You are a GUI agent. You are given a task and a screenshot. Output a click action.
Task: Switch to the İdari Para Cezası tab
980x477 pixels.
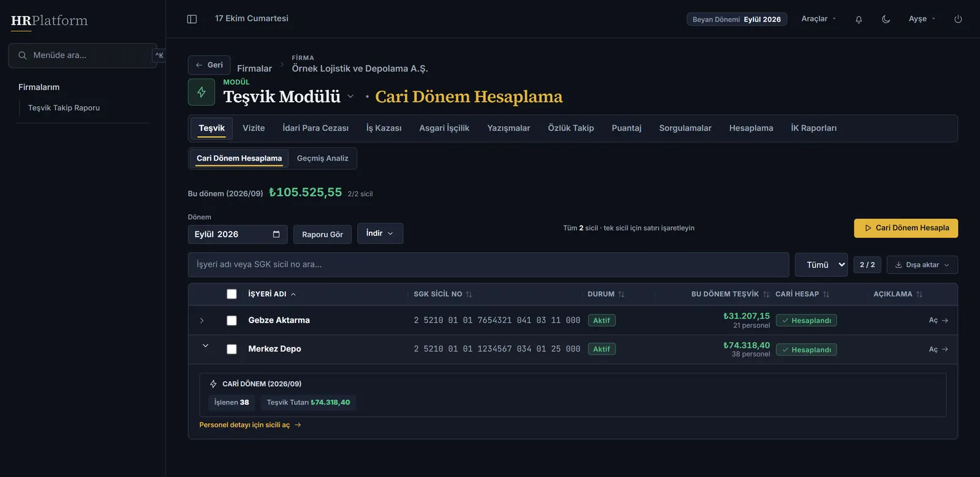(315, 128)
